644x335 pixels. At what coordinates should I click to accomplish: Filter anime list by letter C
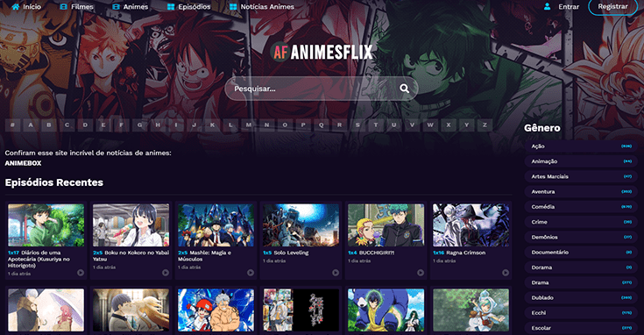coord(67,125)
